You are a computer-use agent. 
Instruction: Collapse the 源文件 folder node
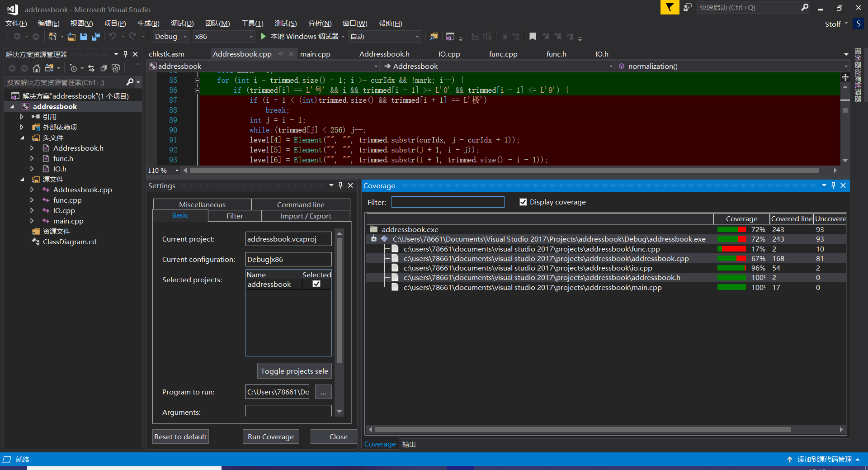(22, 179)
